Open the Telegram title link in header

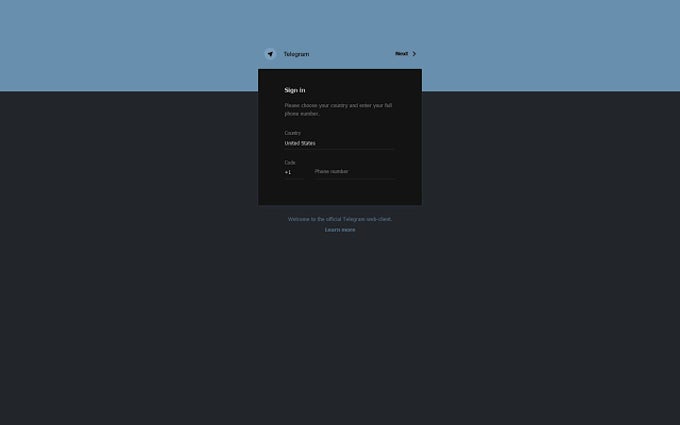tap(296, 54)
